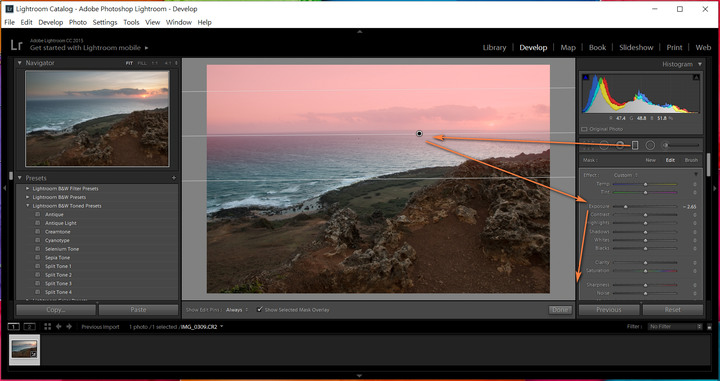
Task: Set Navigator zoom to FILL
Action: click(142, 63)
